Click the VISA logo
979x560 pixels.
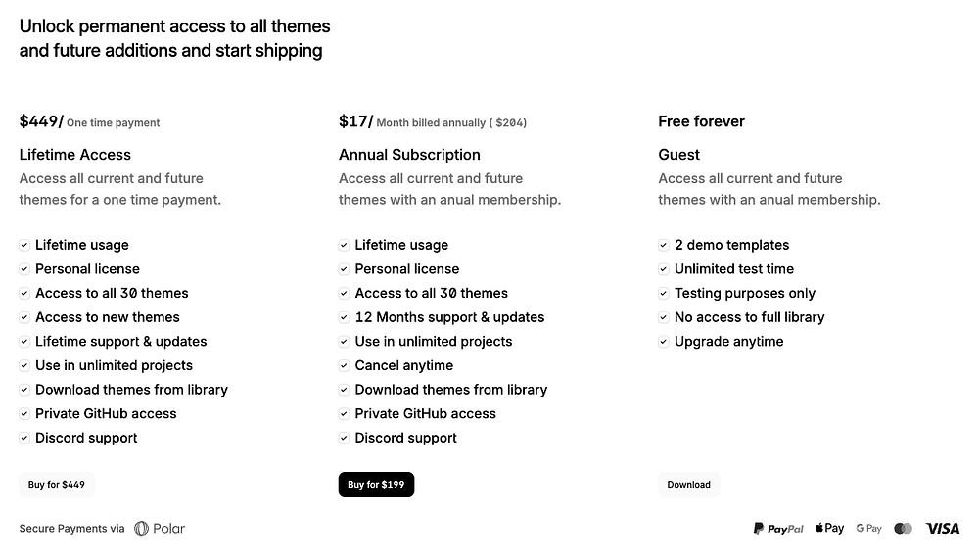942,529
